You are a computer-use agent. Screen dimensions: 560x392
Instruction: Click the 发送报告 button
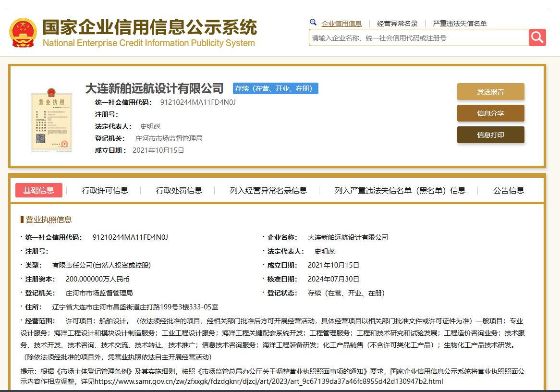(490, 92)
